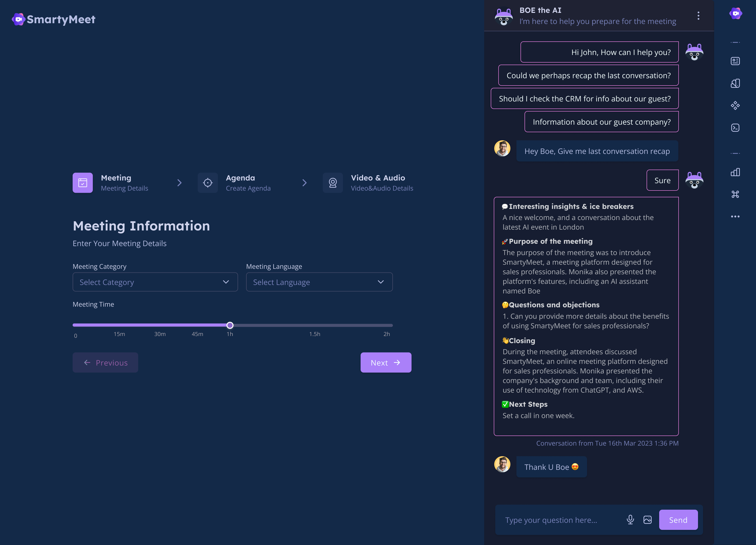
Task: Open the contact card icon in sidebar
Action: coord(735,61)
